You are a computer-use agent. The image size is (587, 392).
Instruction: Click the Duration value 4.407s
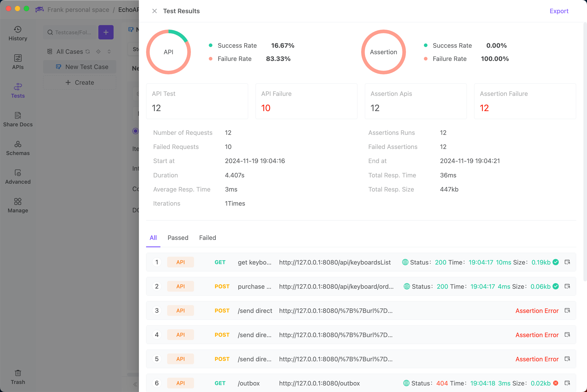(x=235, y=175)
